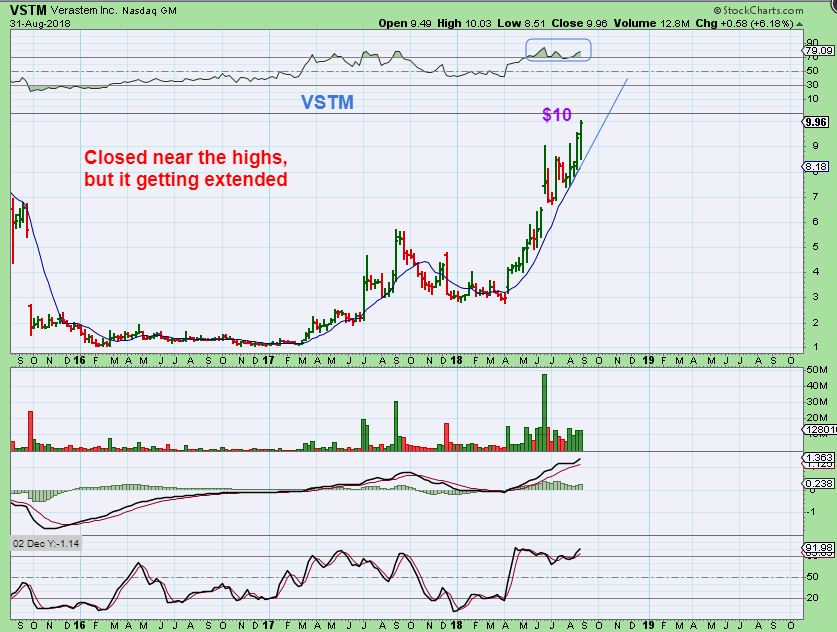Screen dimensions: 837x632
Task: Click the 30M volume axis label
Action: 817,401
